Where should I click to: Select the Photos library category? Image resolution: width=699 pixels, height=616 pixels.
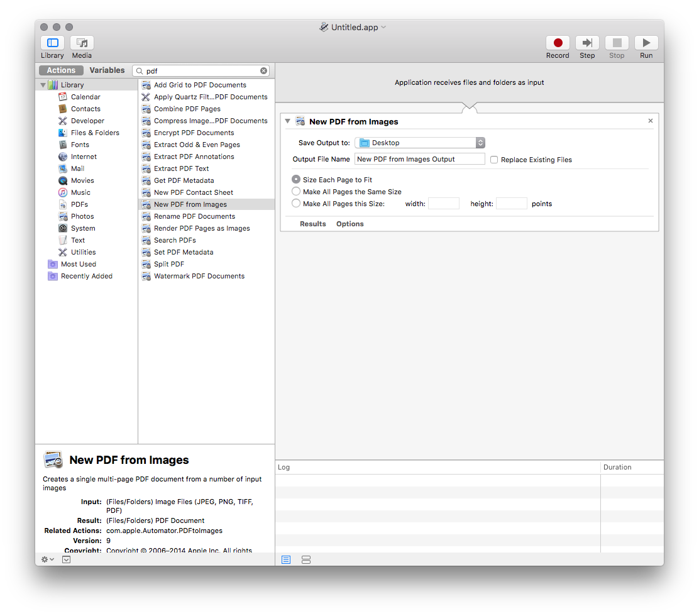click(x=82, y=217)
